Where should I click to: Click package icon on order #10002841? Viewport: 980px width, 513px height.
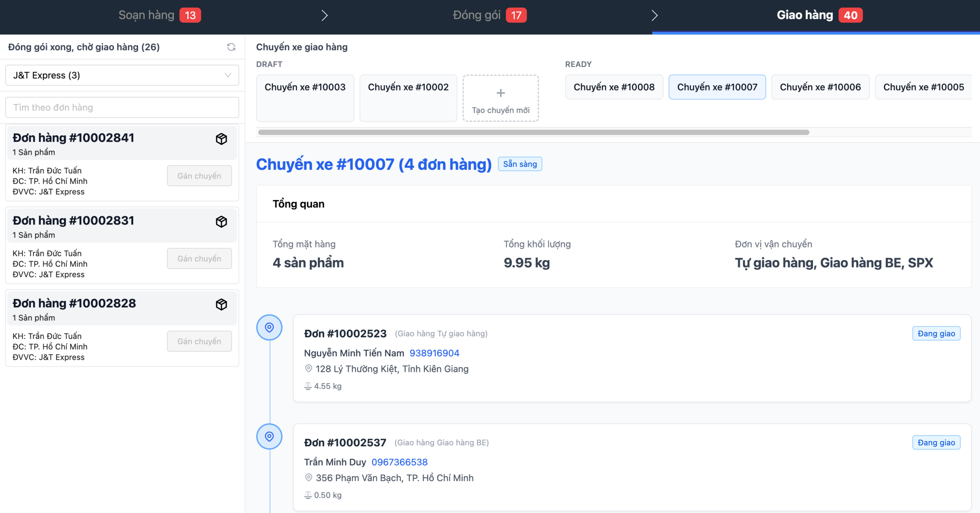(x=221, y=139)
